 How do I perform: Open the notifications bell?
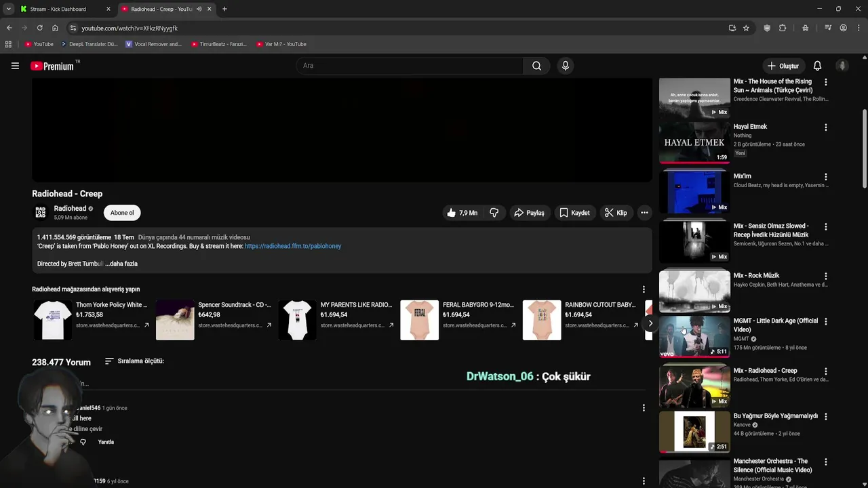coord(817,66)
